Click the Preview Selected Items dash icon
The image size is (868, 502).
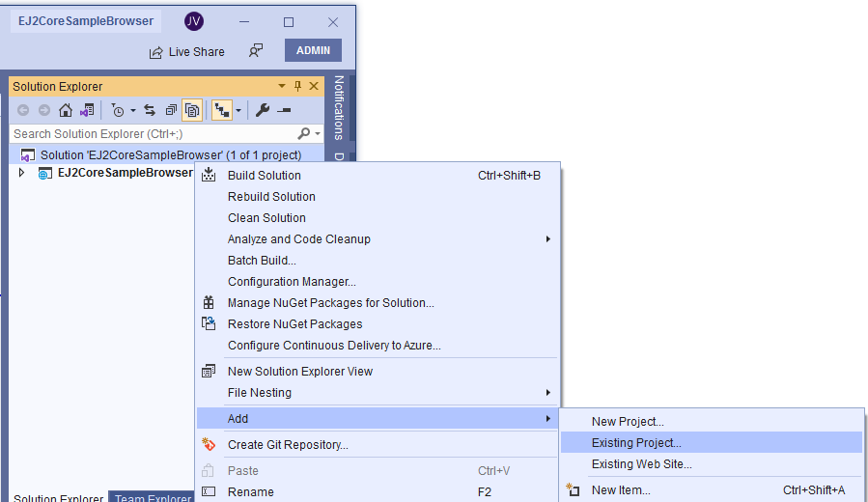(284, 110)
